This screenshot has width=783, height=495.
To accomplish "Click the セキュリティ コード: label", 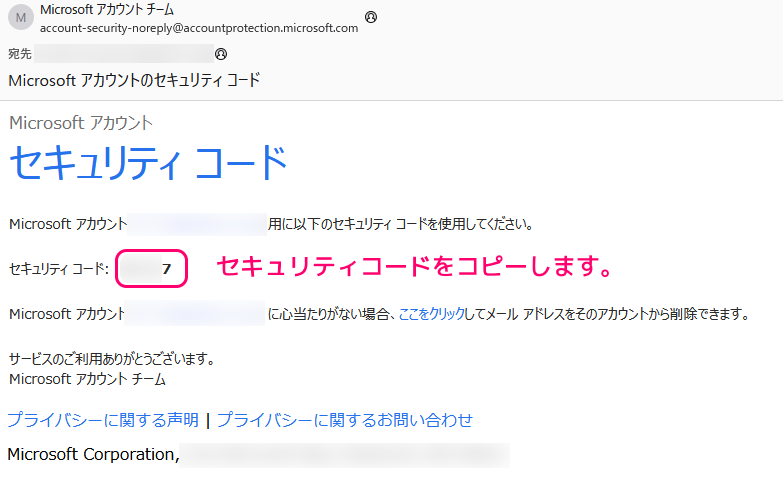I will pos(59,269).
